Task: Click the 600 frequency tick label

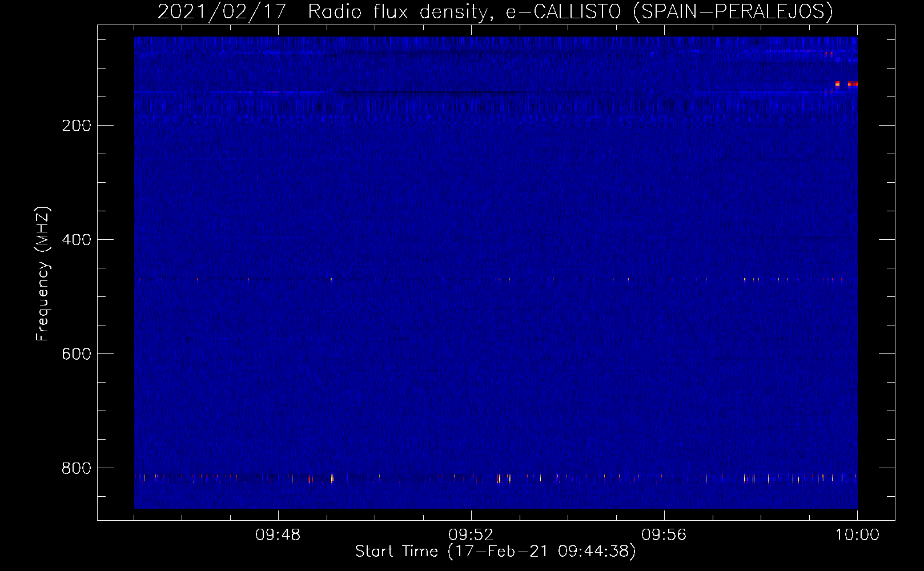Action: pos(77,354)
